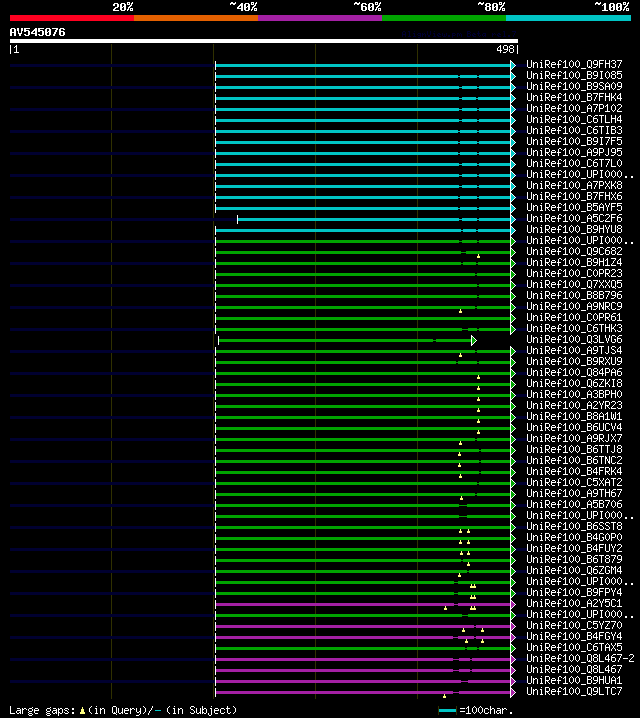640x718 pixels.
Task: Open the UniRef100_B6TNC2 label
Action: (574, 460)
